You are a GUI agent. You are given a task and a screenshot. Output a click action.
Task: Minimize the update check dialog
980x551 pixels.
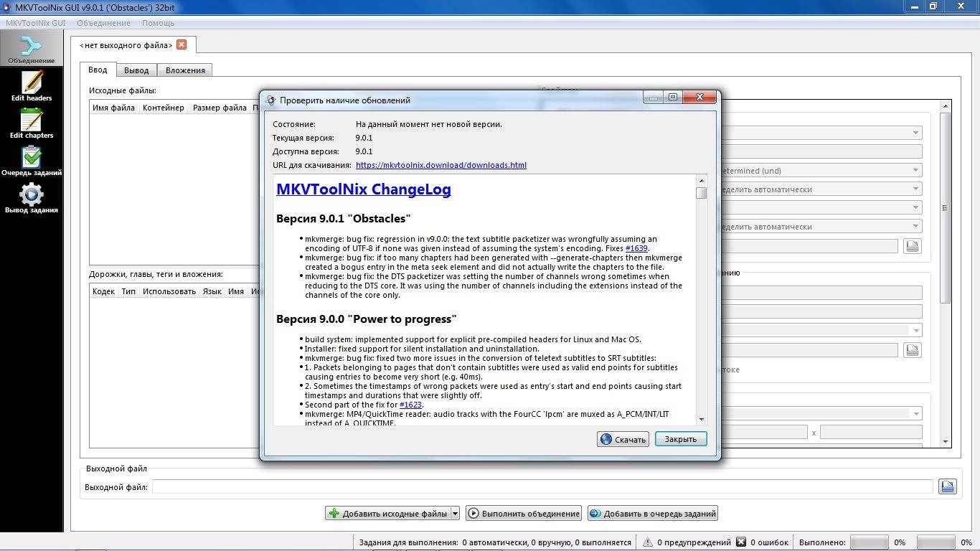(654, 97)
